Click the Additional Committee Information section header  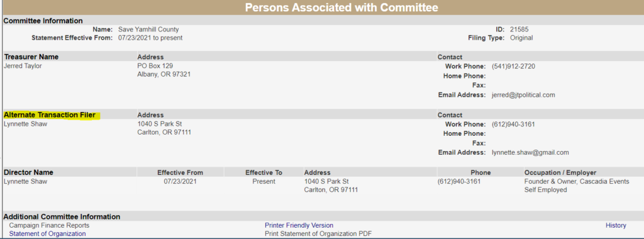point(62,217)
